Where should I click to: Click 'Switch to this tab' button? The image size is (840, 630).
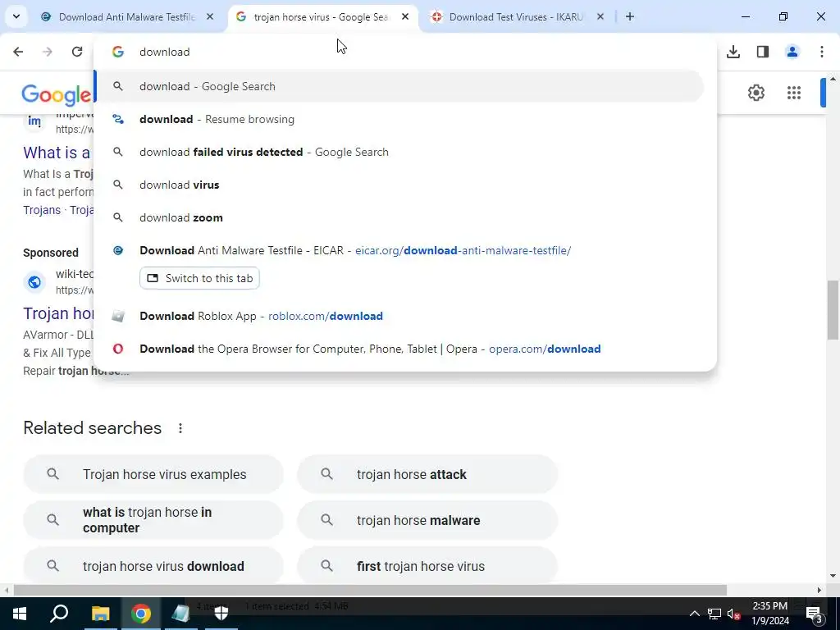[x=200, y=278]
